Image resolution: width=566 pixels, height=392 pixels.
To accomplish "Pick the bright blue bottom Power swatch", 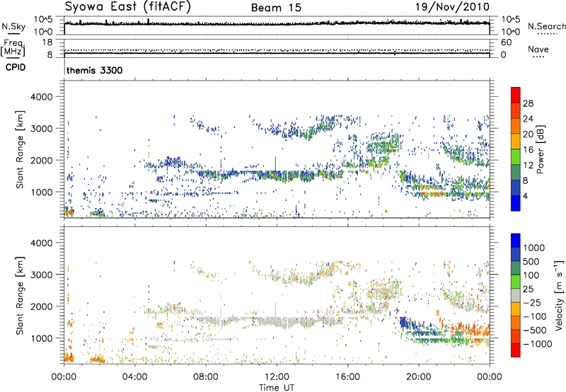I will pos(516,204).
